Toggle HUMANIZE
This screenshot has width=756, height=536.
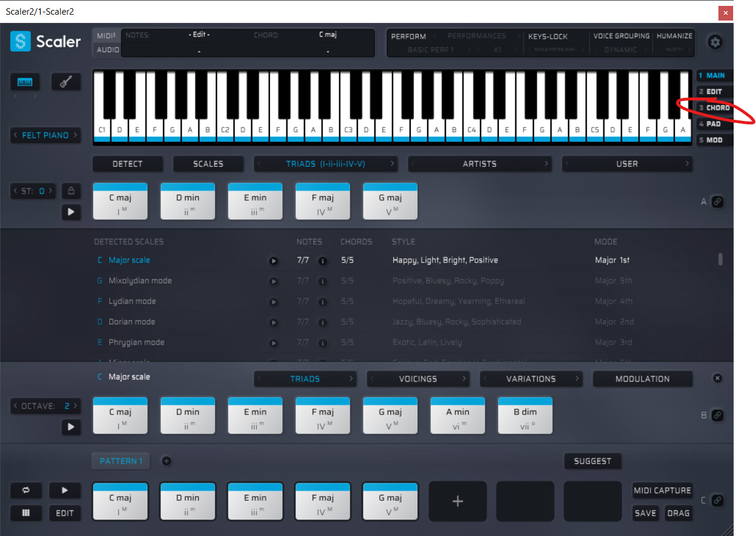[x=674, y=36]
